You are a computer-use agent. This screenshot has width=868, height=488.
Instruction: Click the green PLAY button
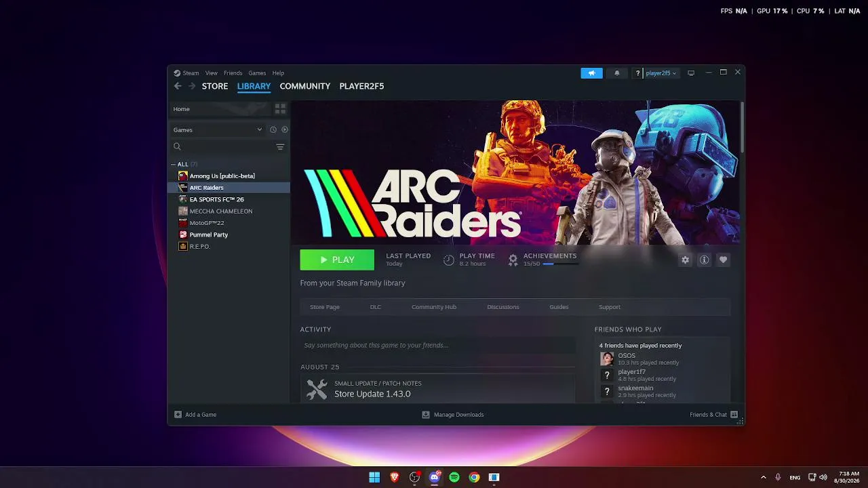coord(337,260)
